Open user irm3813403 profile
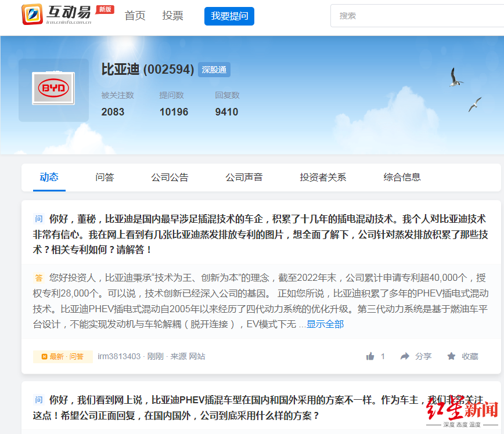The width and height of the screenshot is (504, 434). coord(119,357)
